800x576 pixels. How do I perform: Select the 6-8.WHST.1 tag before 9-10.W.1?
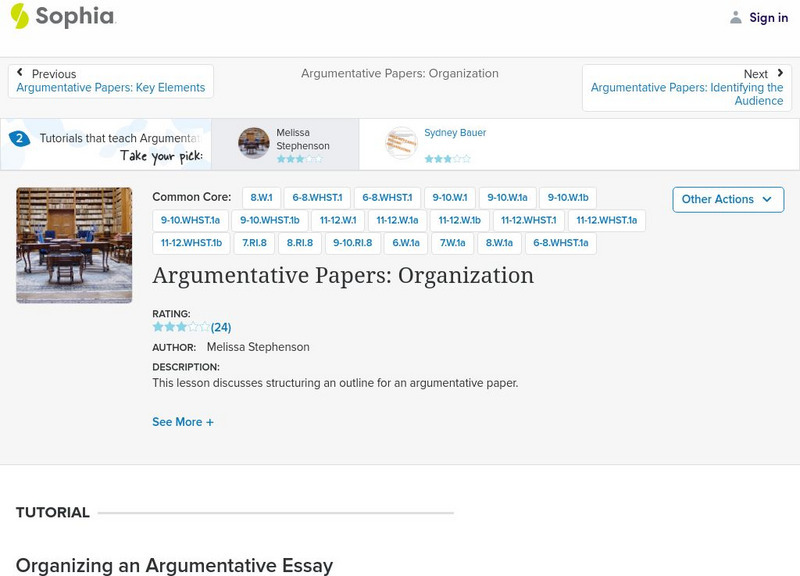(387, 197)
